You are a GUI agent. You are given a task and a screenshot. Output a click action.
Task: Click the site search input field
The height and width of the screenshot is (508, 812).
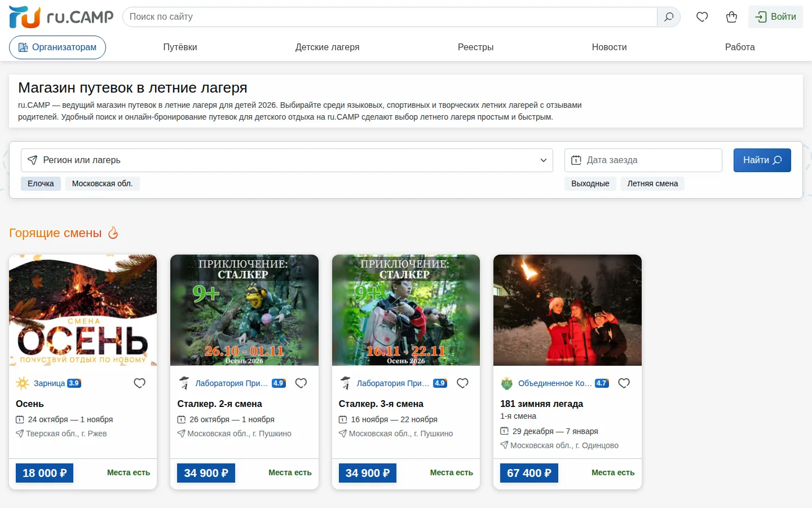390,17
